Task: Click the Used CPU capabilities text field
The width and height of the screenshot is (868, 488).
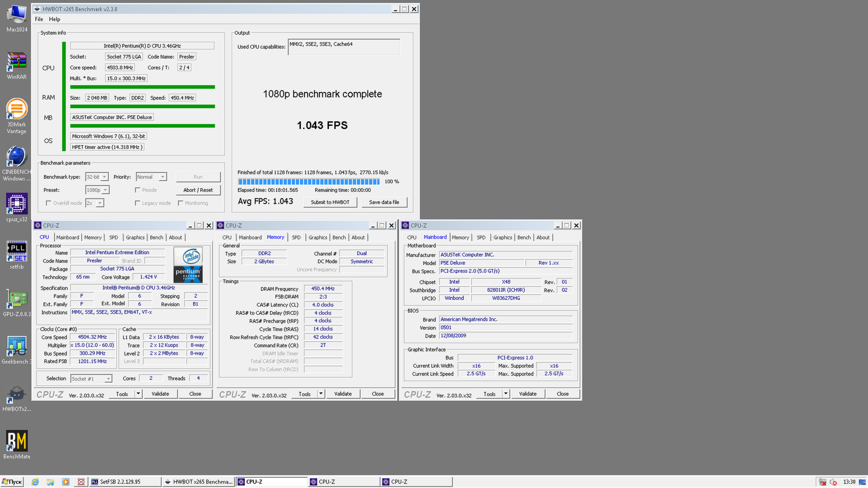Action: (344, 47)
